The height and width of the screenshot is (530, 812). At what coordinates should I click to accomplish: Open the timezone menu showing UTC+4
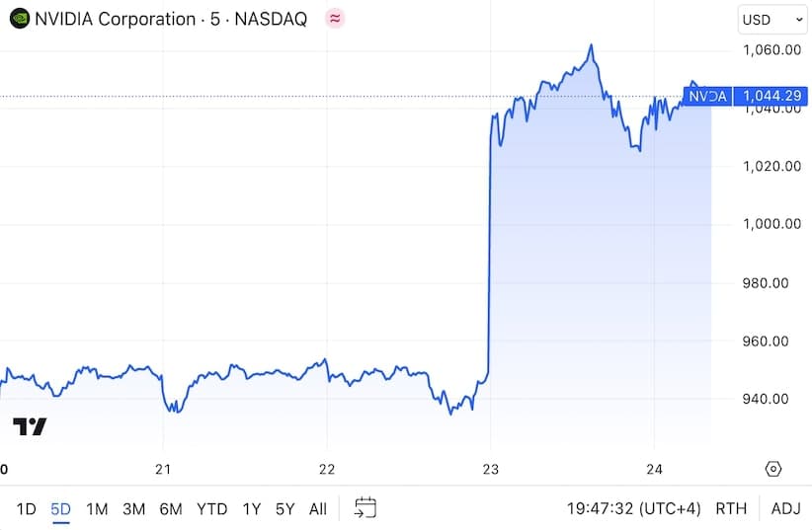(x=634, y=508)
